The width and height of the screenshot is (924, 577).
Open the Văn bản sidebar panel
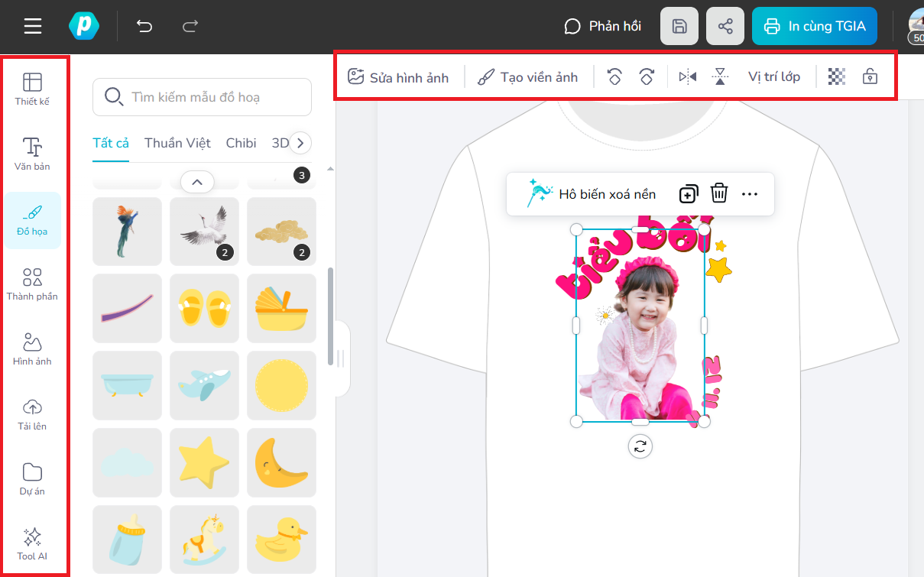coord(32,154)
